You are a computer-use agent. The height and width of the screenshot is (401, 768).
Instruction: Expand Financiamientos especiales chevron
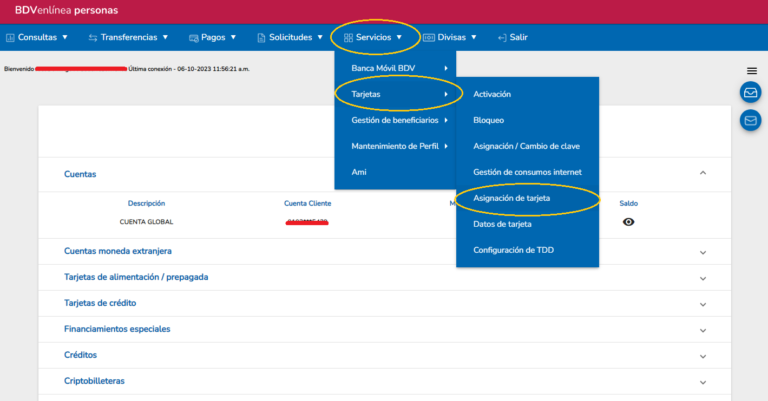(x=703, y=330)
